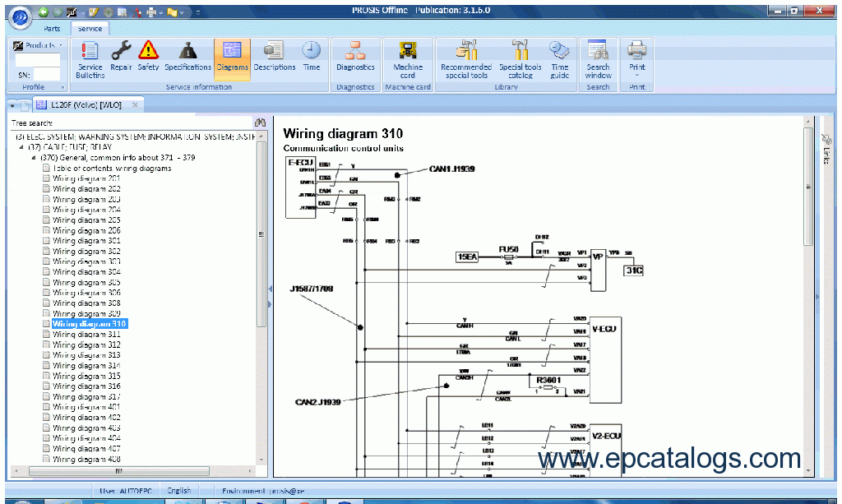Open the PROSIS application orb button

click(x=21, y=17)
